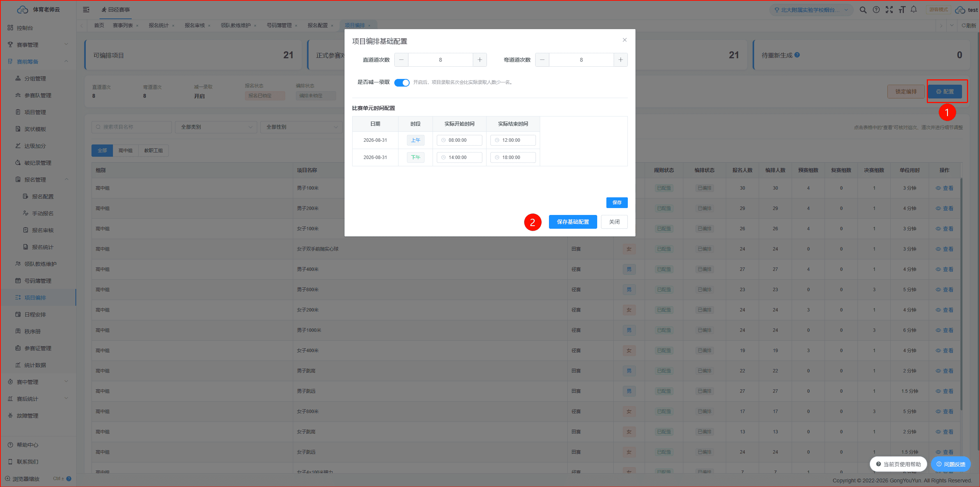Open the school selector dropdown 北大附属实验学校
Screen dimensions: 980x487
tap(811, 10)
